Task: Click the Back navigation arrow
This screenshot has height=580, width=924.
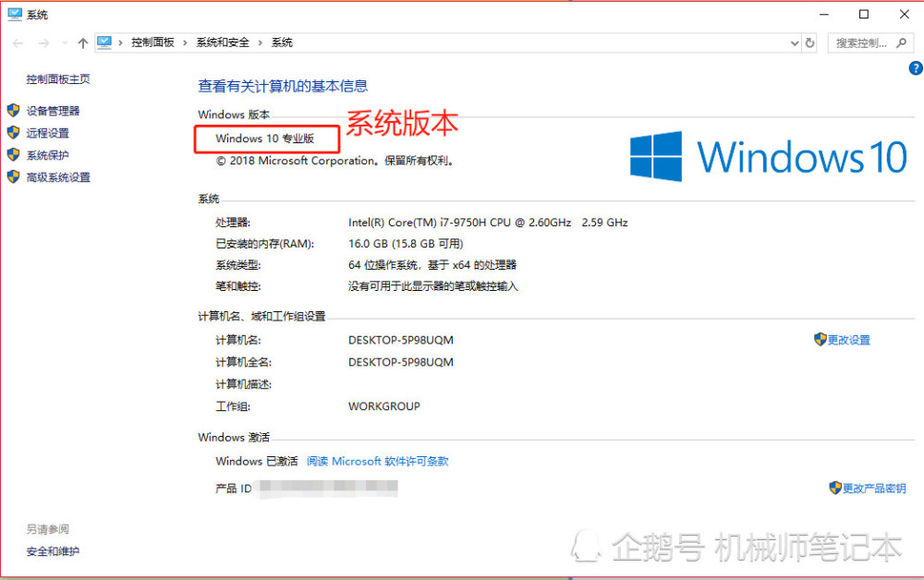Action: 18,43
